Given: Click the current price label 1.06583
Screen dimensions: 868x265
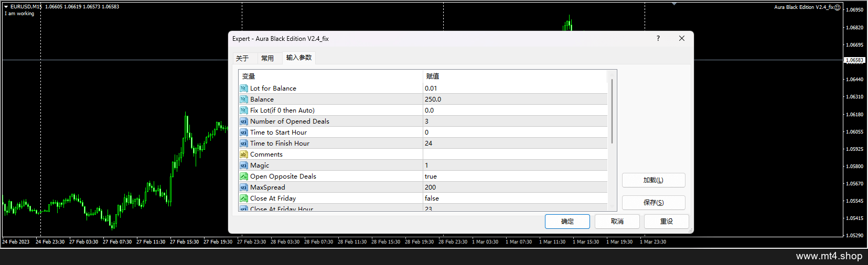Looking at the screenshot, I should point(854,60).
